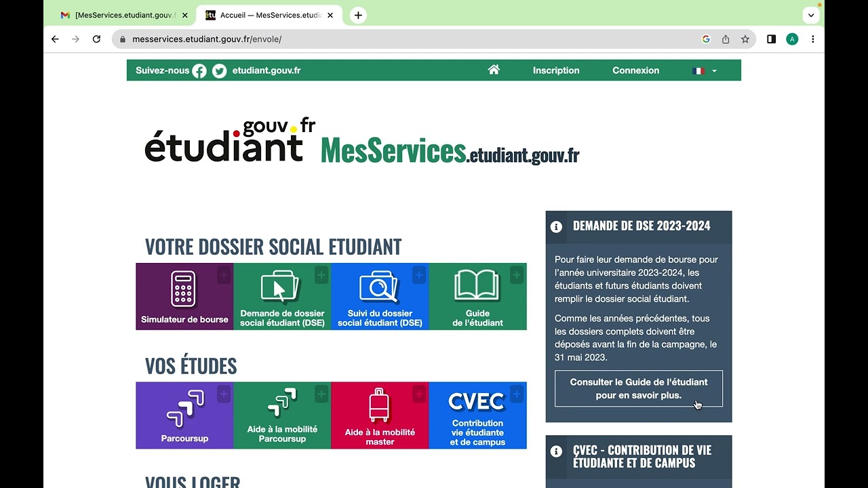
Task: Open Connexion in the top navigation
Action: tap(635, 70)
